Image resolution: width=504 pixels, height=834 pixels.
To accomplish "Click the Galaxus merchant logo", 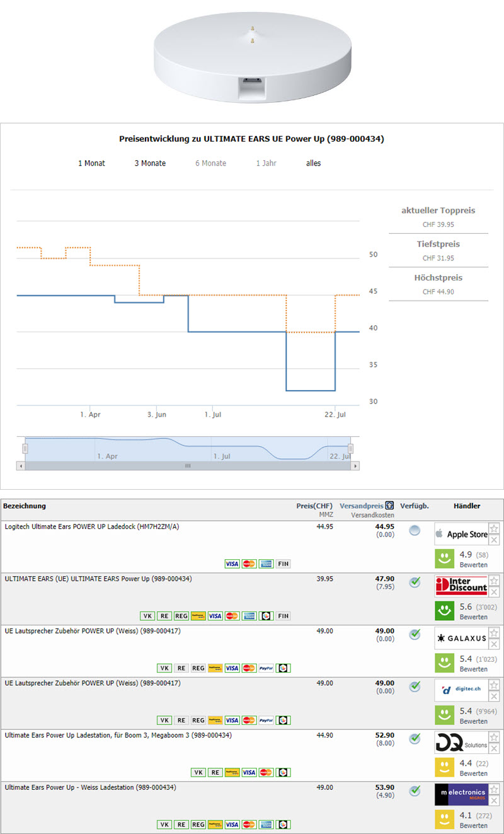I will [x=461, y=638].
